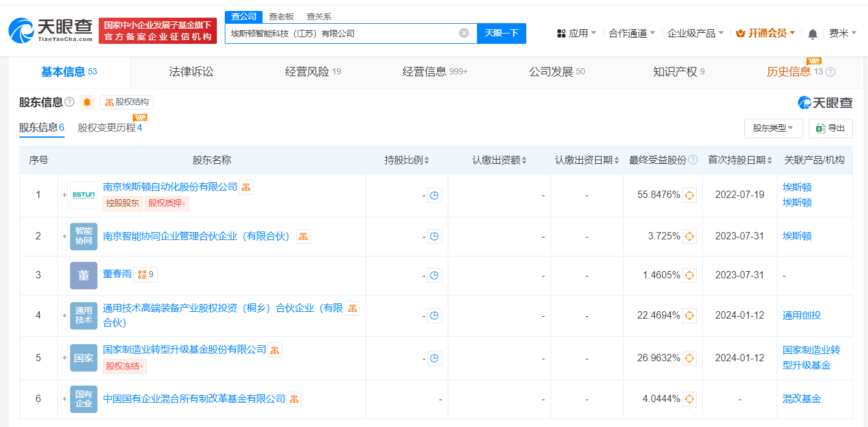The image size is (868, 427).
Task: Switch to the 股权变更历程 tab
Action: click(x=107, y=128)
